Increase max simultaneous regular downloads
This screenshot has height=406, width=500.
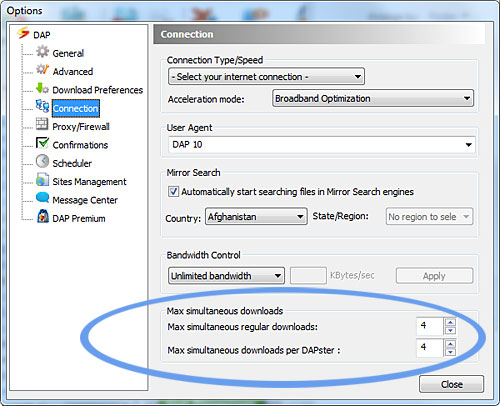tap(450, 322)
